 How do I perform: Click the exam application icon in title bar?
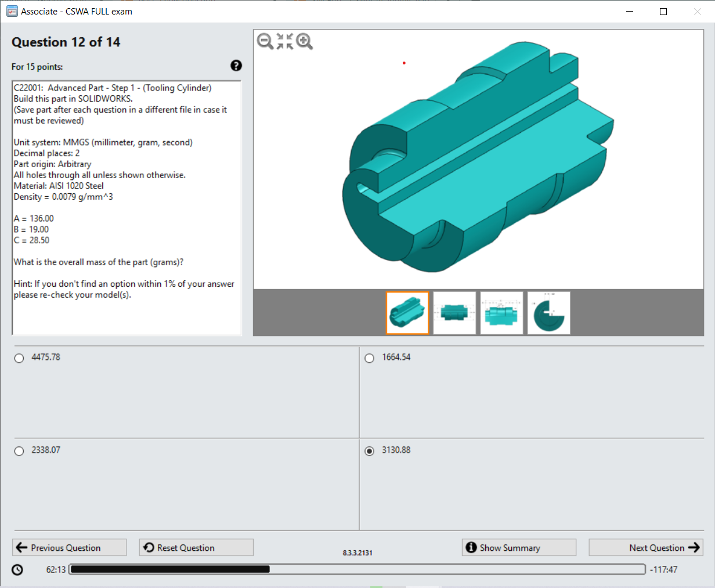[x=12, y=11]
